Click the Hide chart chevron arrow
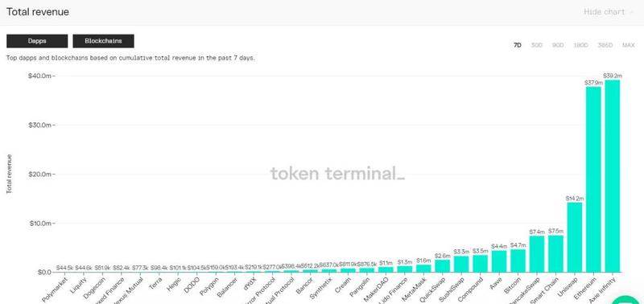Viewport: 644px width, 304px height. 632,12
